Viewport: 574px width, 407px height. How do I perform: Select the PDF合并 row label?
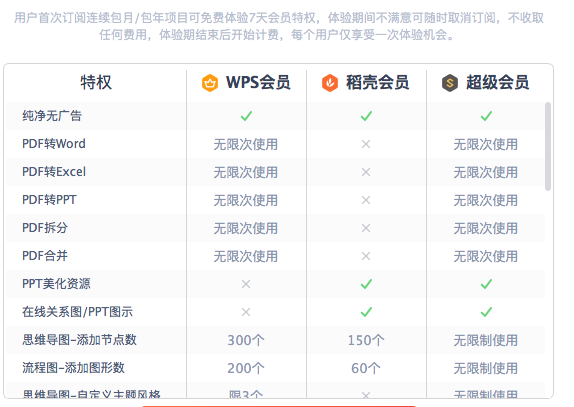tap(45, 256)
